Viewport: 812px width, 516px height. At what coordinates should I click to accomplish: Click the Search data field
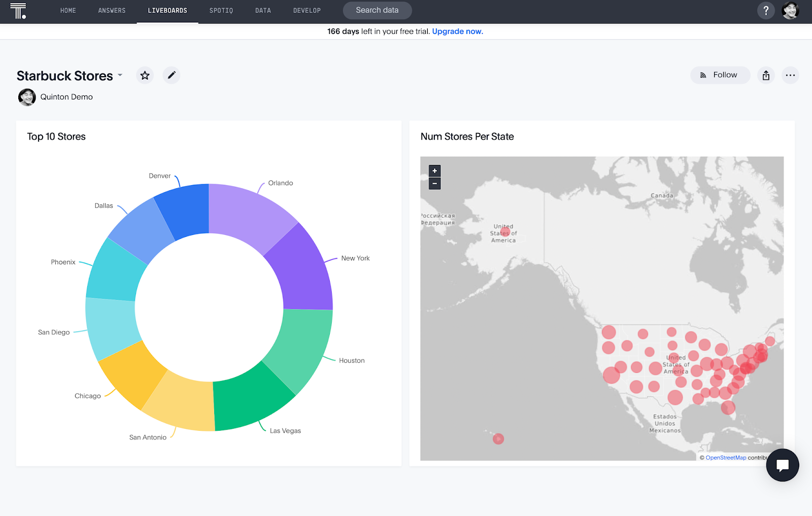pos(377,10)
